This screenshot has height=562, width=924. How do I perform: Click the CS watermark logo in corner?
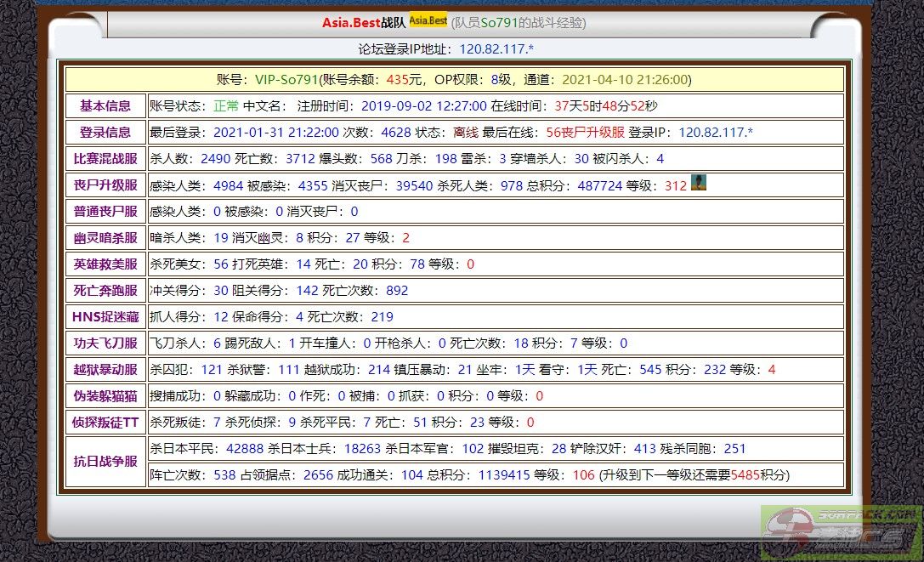(x=839, y=531)
